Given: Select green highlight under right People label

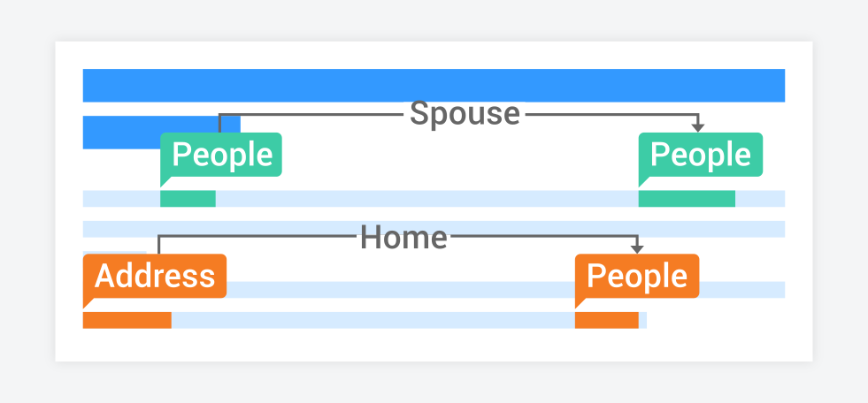Looking at the screenshot, I should tap(687, 199).
